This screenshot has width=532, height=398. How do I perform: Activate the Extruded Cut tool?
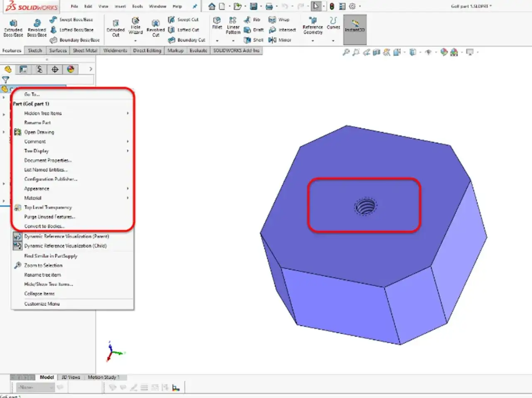(116, 28)
